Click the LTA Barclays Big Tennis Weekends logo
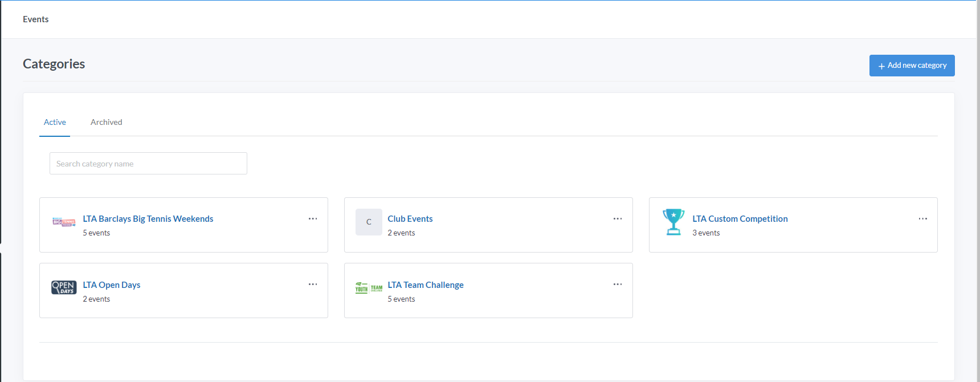This screenshot has width=980, height=382. pyautogui.click(x=64, y=222)
